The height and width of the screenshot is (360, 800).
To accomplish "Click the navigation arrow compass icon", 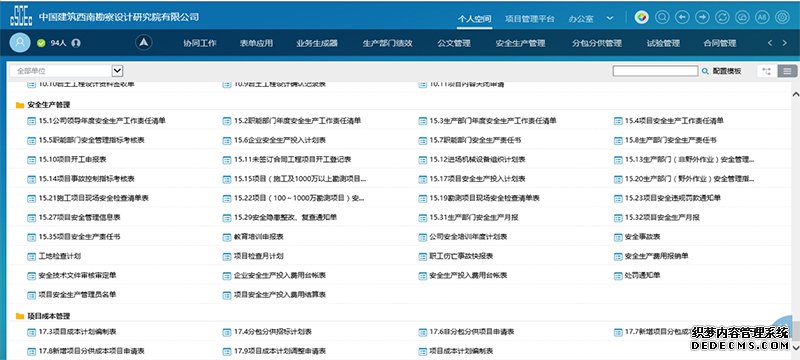I will coord(144,43).
